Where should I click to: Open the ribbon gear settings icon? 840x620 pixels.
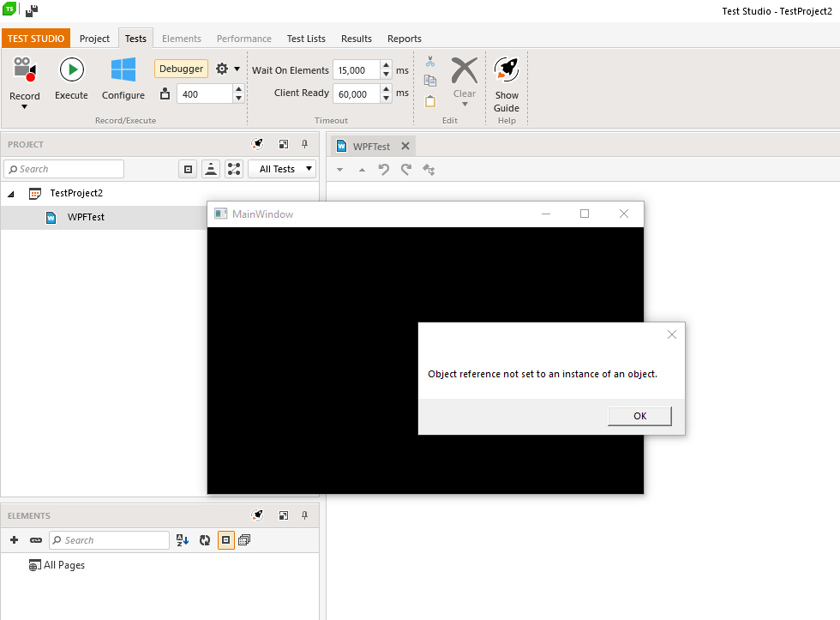pyautogui.click(x=222, y=69)
